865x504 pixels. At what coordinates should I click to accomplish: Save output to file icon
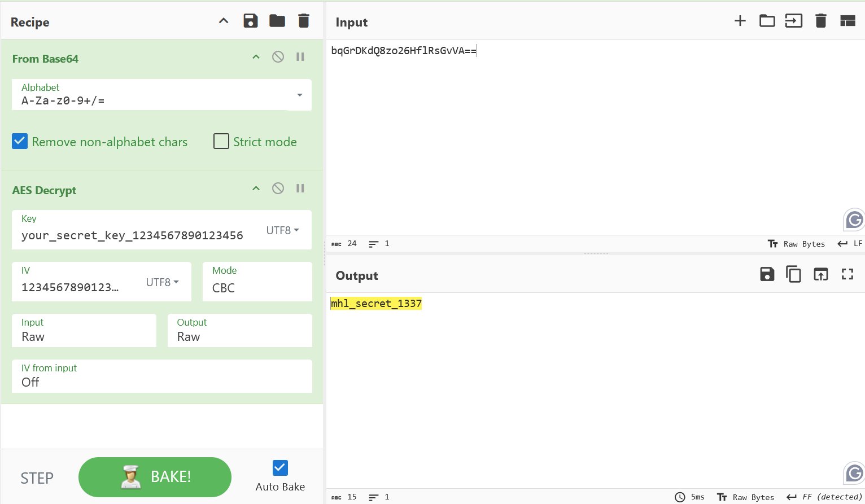(x=767, y=274)
